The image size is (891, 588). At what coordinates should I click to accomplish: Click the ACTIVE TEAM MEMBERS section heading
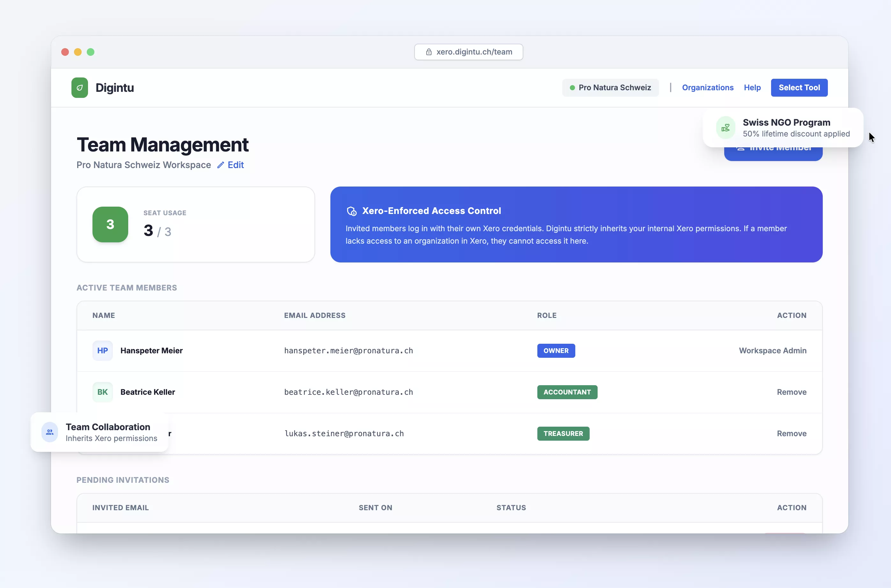point(127,288)
